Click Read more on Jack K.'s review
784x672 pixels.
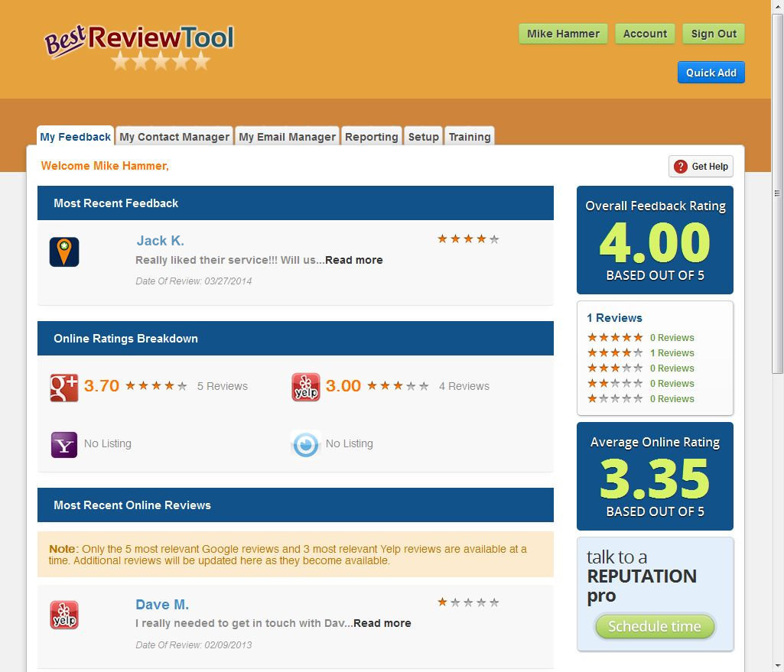tap(353, 260)
